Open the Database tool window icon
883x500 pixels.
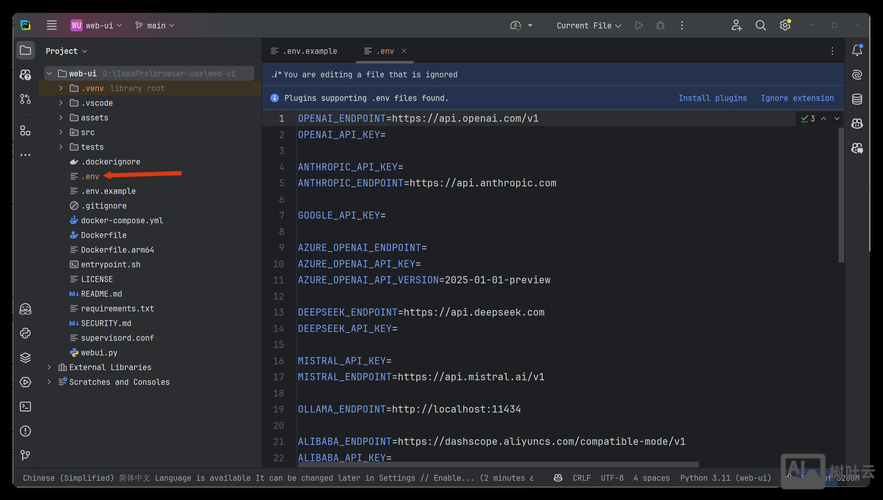[857, 99]
